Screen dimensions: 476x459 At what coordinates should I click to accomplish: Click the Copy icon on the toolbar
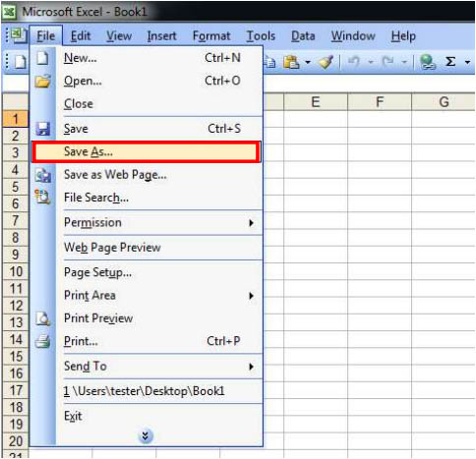270,62
